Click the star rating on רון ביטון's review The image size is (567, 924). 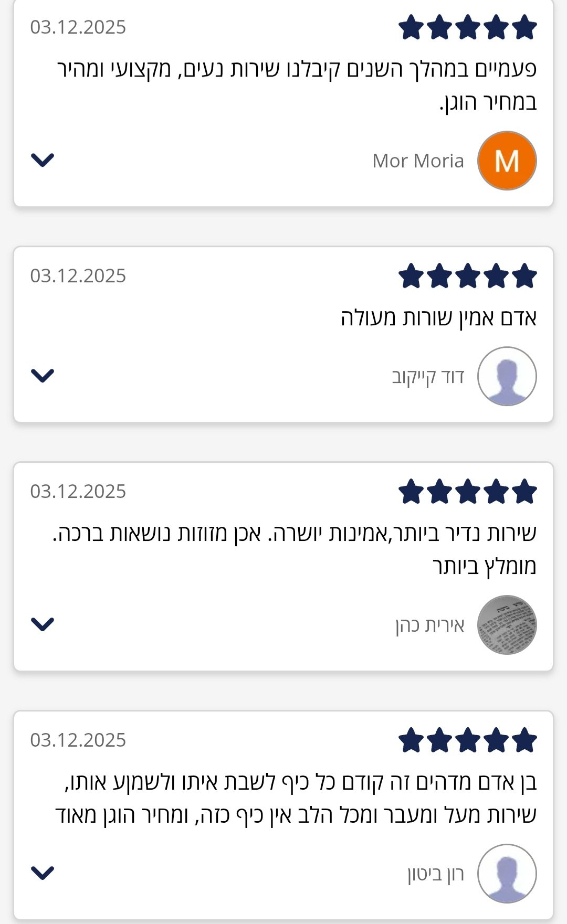(x=467, y=741)
